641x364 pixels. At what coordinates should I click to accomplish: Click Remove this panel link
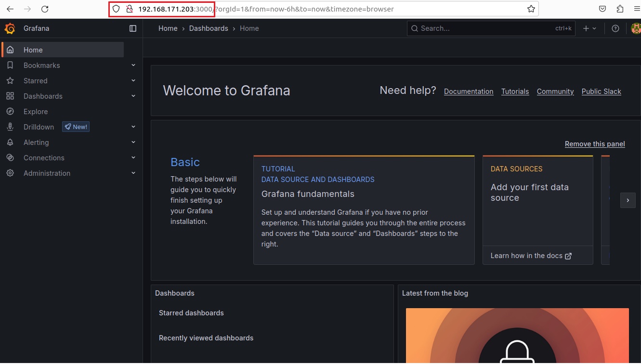pyautogui.click(x=594, y=144)
